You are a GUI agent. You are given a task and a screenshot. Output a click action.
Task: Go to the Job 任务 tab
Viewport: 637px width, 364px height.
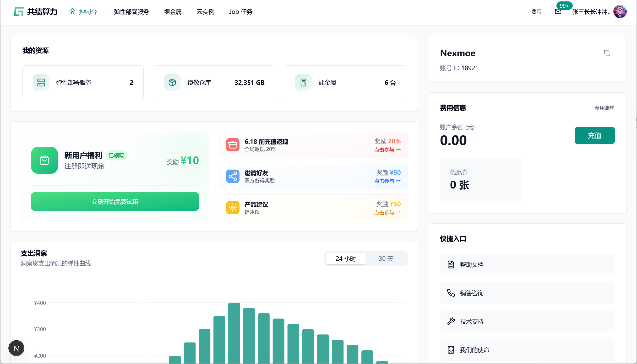[241, 11]
